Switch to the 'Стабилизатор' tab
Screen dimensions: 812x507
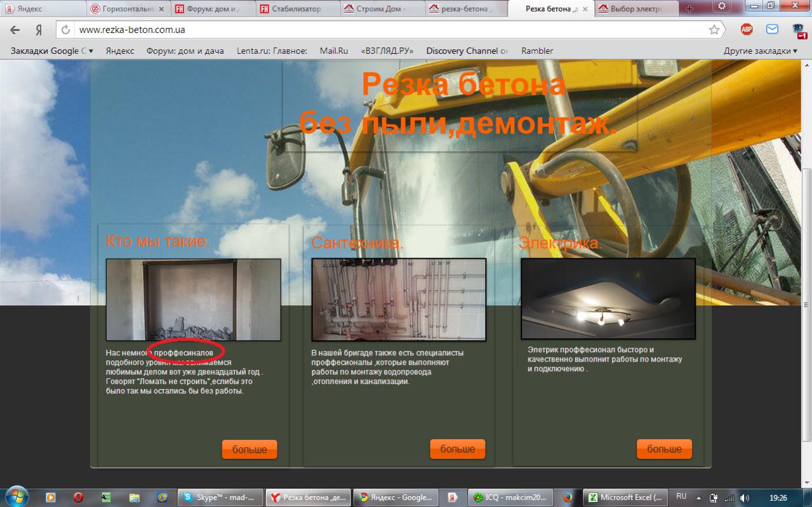(296, 9)
